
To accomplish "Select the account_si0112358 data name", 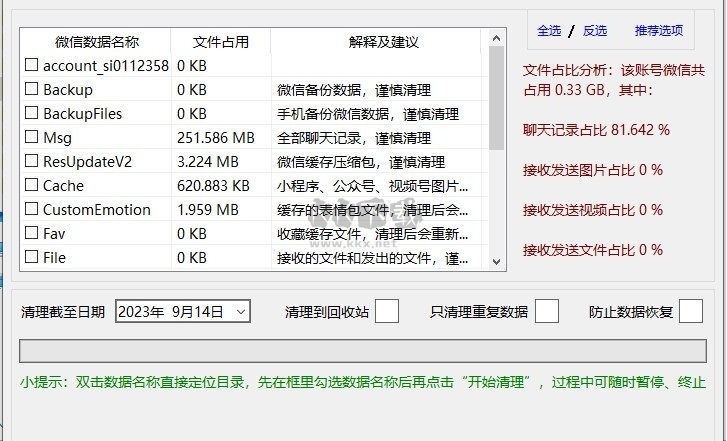I will 106,66.
